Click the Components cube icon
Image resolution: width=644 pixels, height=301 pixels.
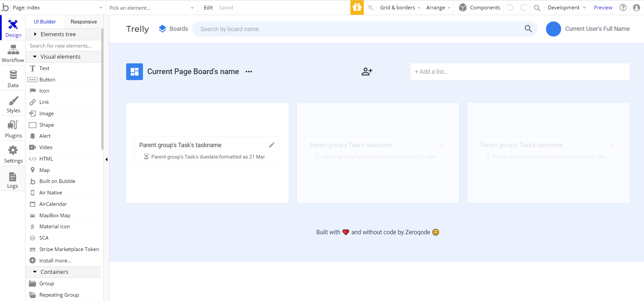pyautogui.click(x=463, y=7)
